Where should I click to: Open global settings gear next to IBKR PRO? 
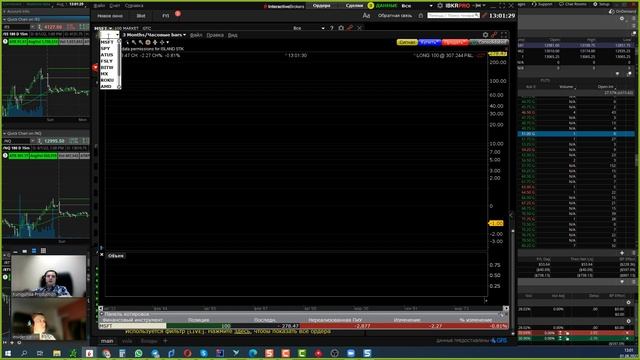click(440, 6)
